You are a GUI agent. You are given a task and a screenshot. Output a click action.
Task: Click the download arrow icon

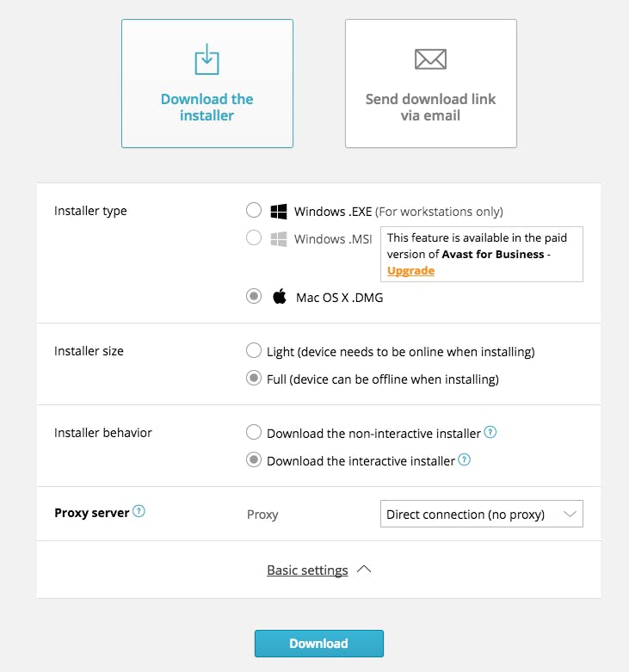[x=207, y=60]
